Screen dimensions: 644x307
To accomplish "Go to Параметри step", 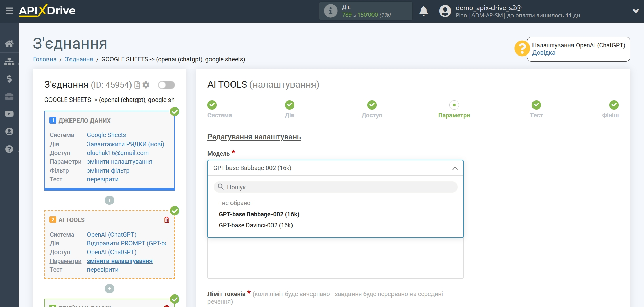I will pyautogui.click(x=454, y=105).
